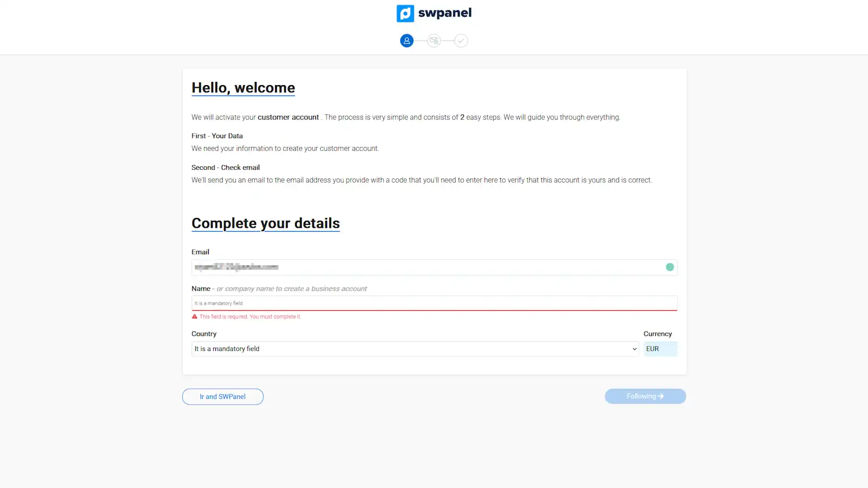Open the Country dropdown list
This screenshot has width=868, height=488.
point(416,349)
